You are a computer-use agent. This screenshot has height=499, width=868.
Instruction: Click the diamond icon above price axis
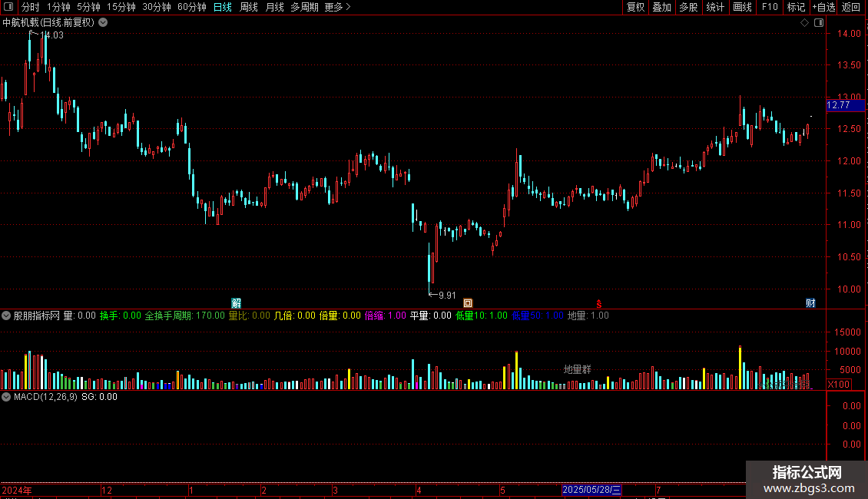pyautogui.click(x=804, y=23)
